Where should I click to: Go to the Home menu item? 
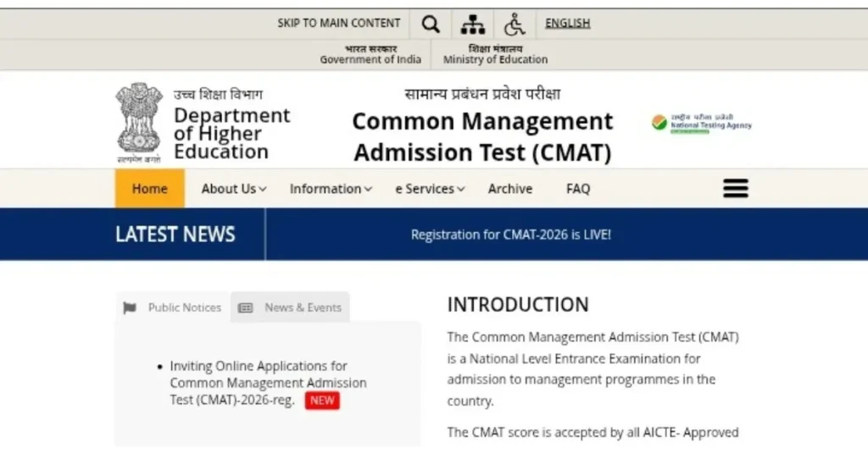(x=149, y=189)
